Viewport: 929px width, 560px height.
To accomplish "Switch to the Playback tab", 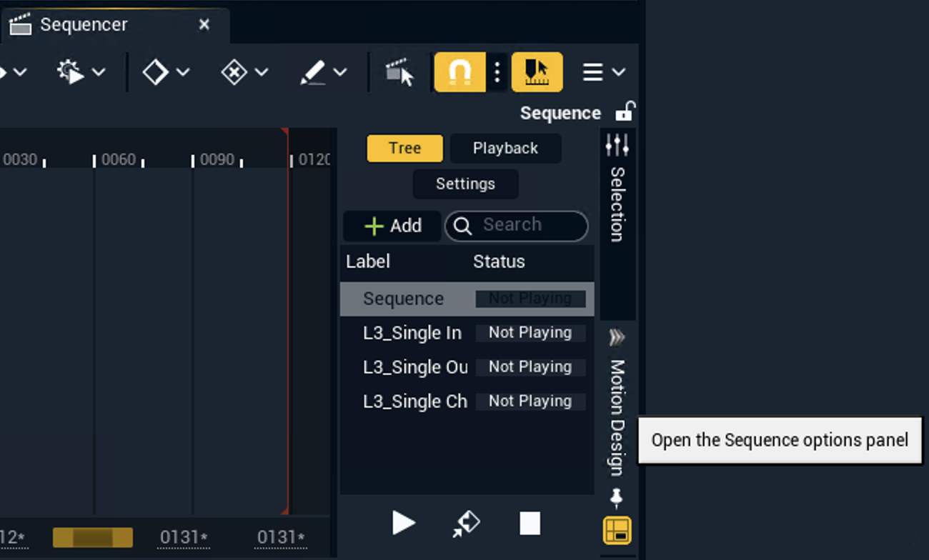I will click(x=505, y=149).
